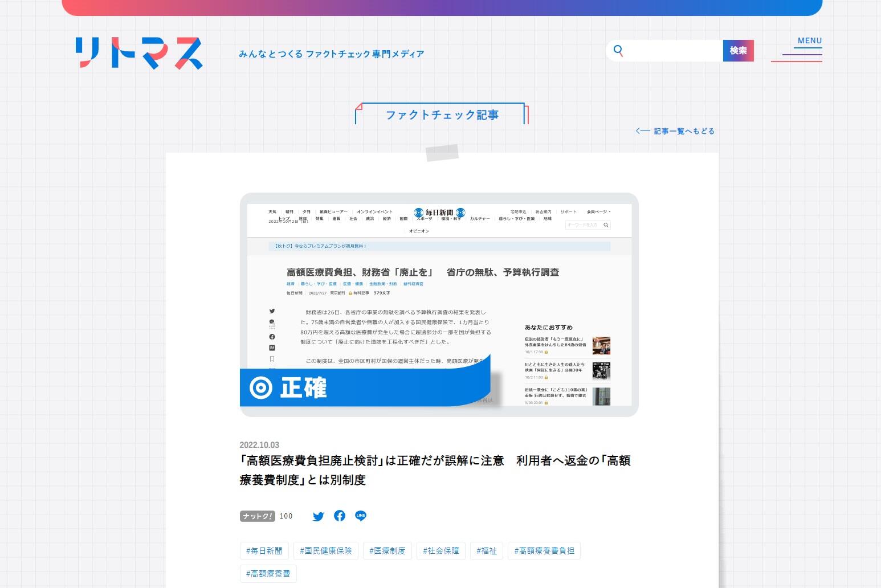Share the article via the LINE icon
The image size is (881, 588).
pyautogui.click(x=360, y=516)
